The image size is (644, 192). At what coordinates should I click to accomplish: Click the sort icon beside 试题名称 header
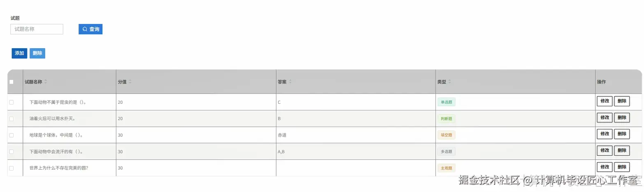pos(46,82)
